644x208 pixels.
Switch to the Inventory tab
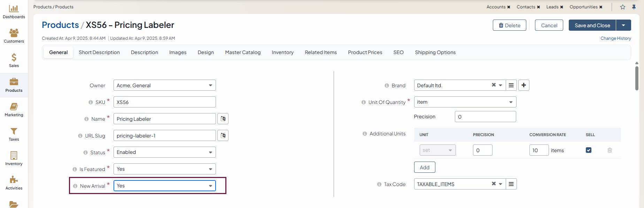282,52
